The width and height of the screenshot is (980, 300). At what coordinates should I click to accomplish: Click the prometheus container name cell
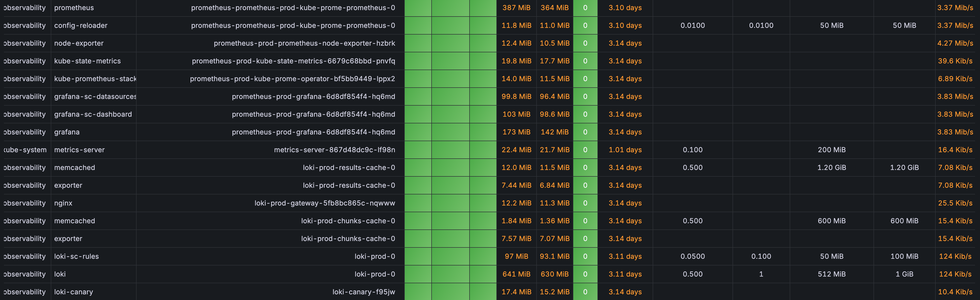pyautogui.click(x=74, y=8)
